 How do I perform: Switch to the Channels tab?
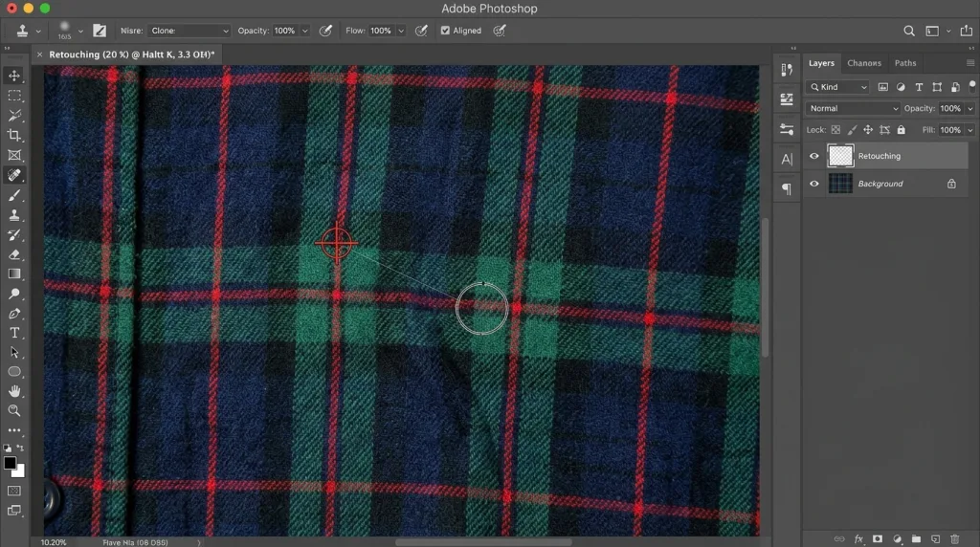(864, 63)
